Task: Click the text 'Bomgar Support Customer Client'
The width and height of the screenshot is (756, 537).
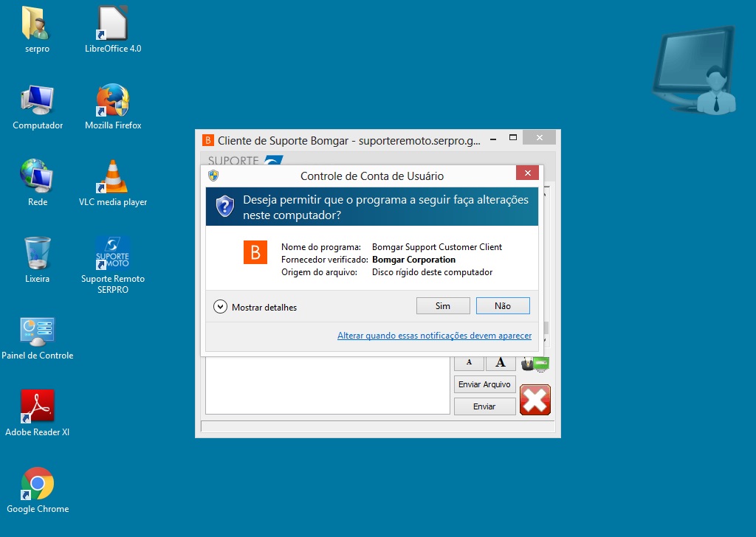Action: point(437,247)
